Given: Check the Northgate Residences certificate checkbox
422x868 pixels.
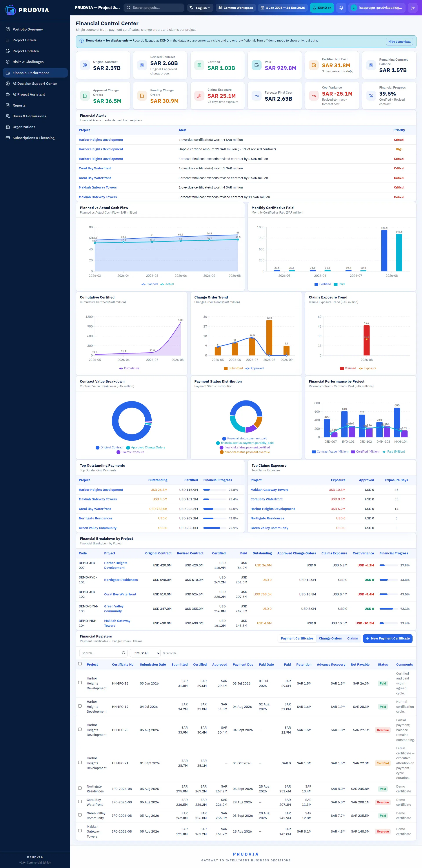Looking at the screenshot, I should [80, 788].
